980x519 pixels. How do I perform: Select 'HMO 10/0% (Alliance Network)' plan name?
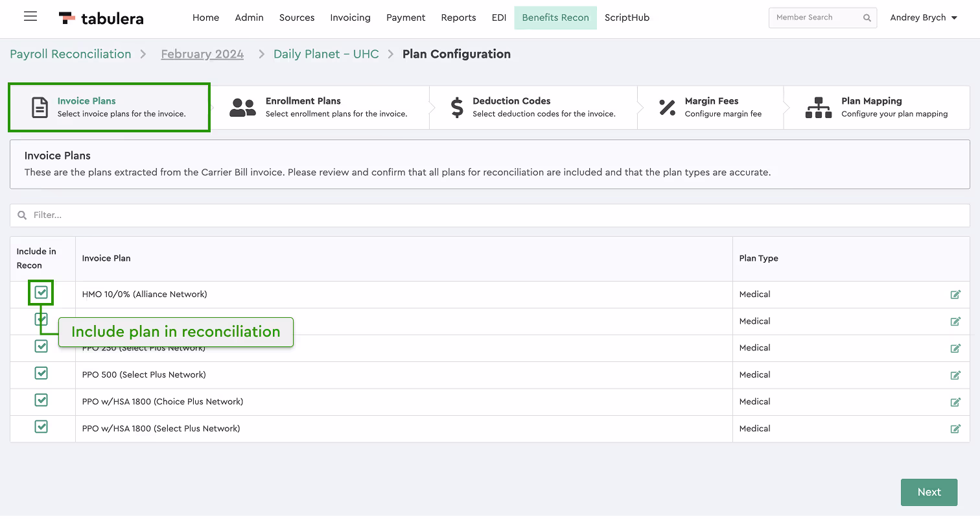point(145,295)
